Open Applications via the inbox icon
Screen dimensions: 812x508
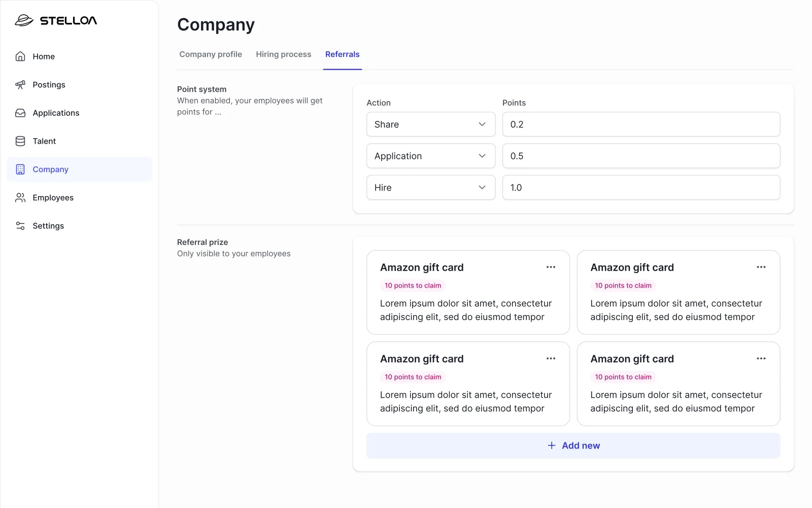pyautogui.click(x=20, y=113)
